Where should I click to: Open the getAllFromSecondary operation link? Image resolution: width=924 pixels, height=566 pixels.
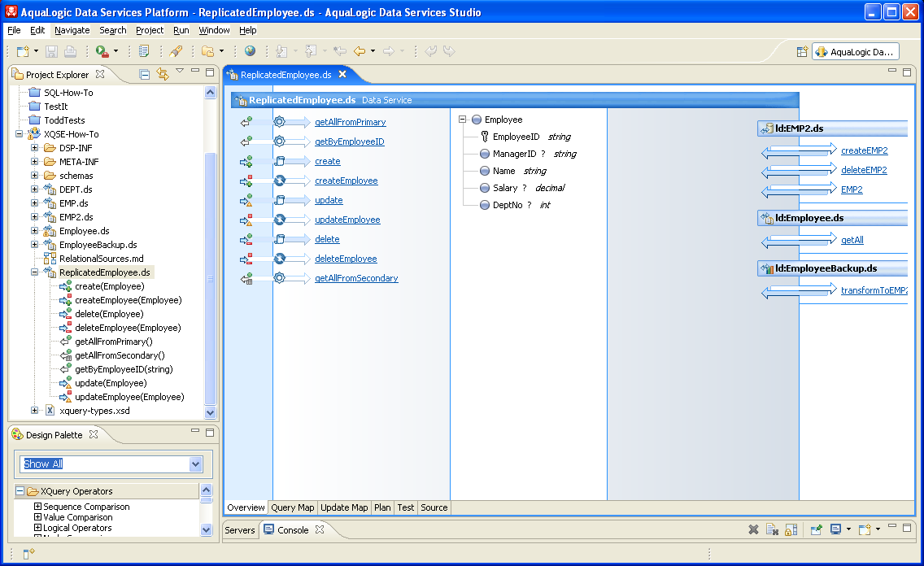point(356,278)
